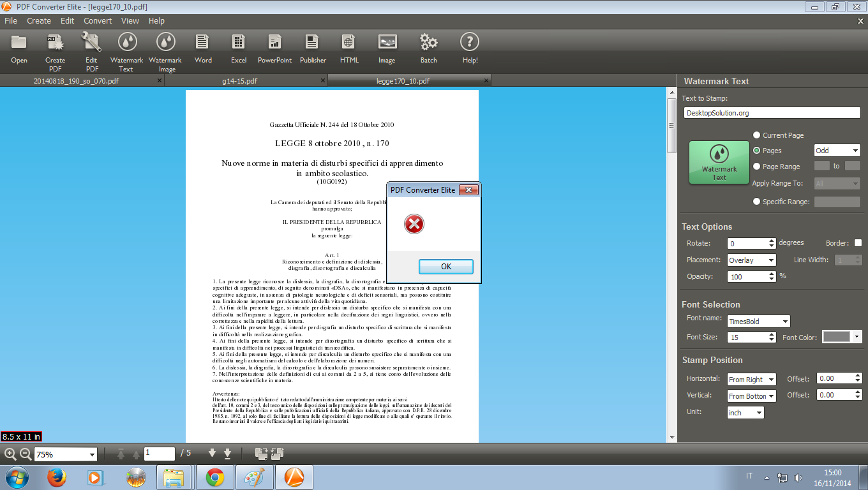Launch Google Chrome from the taskbar
The image size is (868, 490).
[214, 477]
